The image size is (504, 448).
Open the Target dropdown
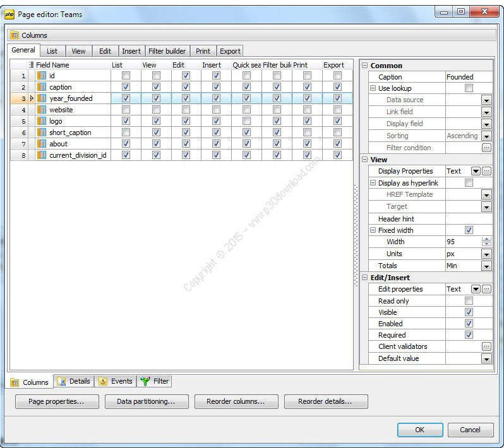(486, 207)
